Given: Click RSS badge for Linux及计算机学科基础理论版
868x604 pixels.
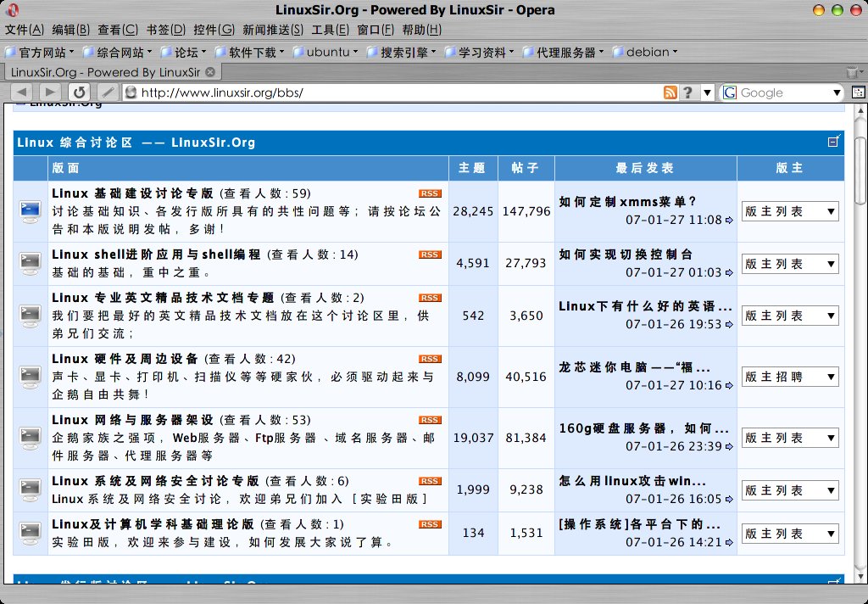Looking at the screenshot, I should pos(430,523).
